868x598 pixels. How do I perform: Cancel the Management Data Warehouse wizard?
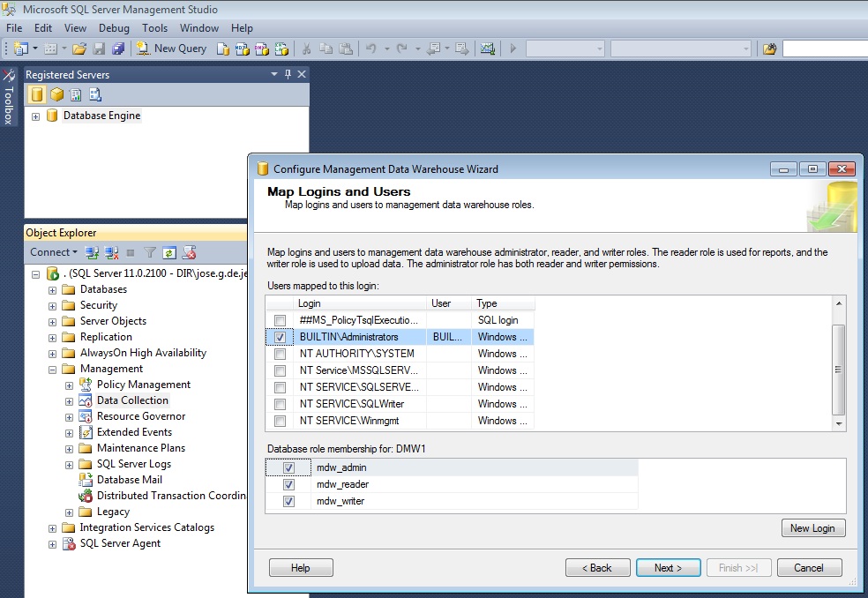click(x=809, y=567)
